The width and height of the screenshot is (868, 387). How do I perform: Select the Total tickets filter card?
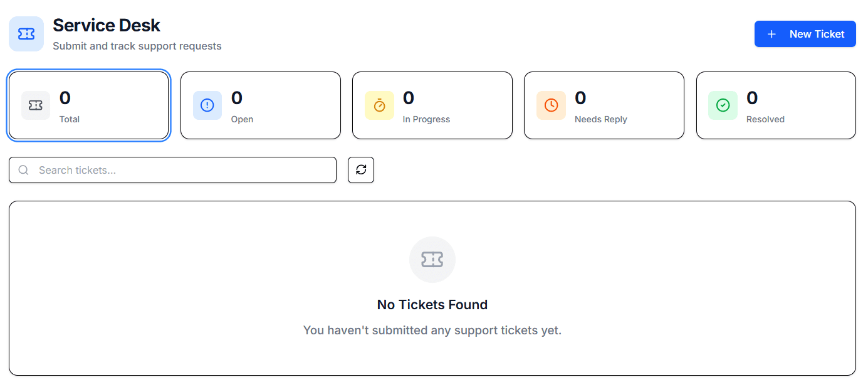tap(88, 105)
